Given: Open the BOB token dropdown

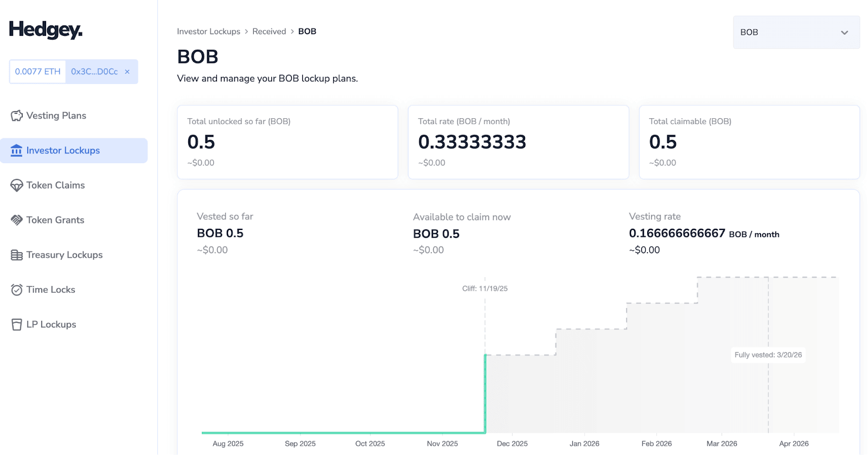Looking at the screenshot, I should point(796,33).
